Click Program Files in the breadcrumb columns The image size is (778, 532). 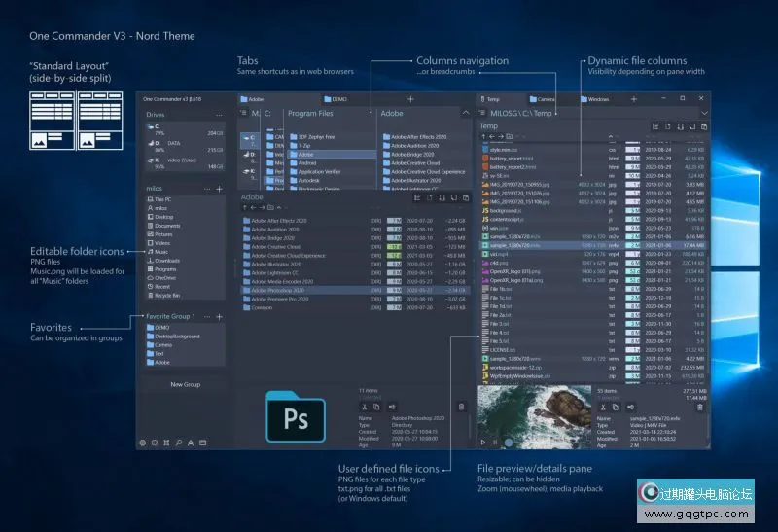pyautogui.click(x=312, y=114)
